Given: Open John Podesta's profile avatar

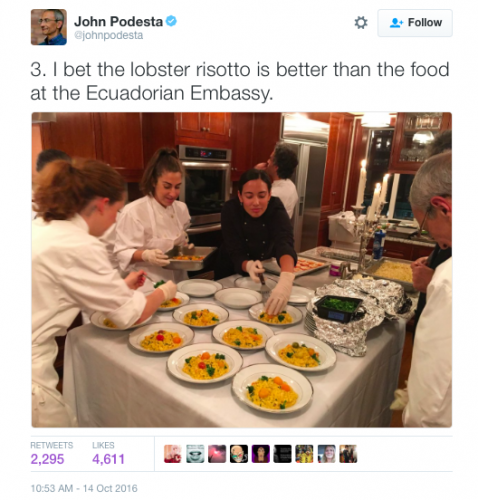Looking at the screenshot, I should pos(49,27).
